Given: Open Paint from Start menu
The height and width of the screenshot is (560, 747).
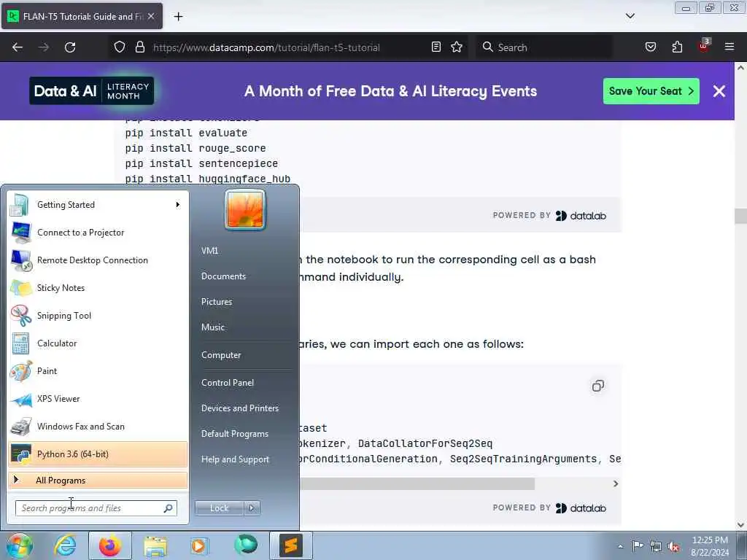Looking at the screenshot, I should [x=98, y=371].
